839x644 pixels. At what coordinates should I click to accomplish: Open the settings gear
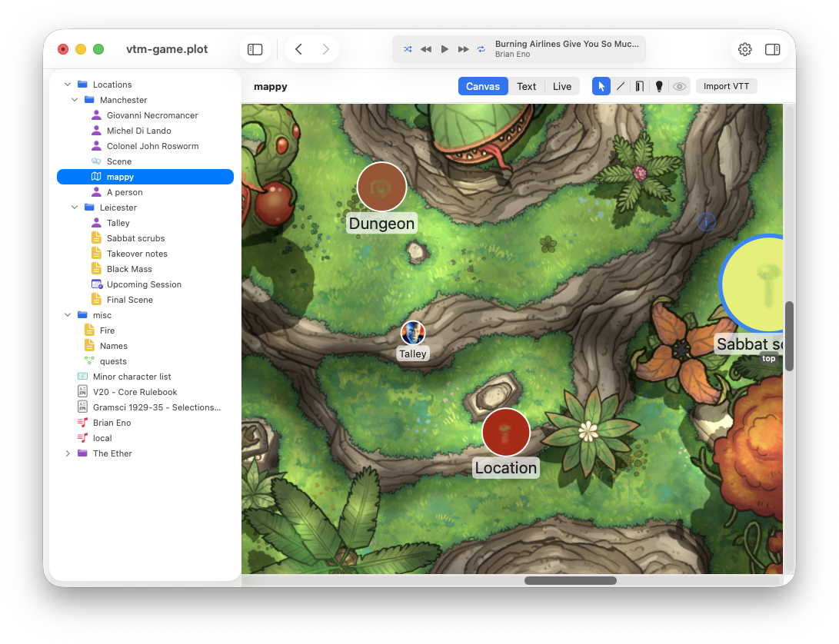click(x=745, y=49)
